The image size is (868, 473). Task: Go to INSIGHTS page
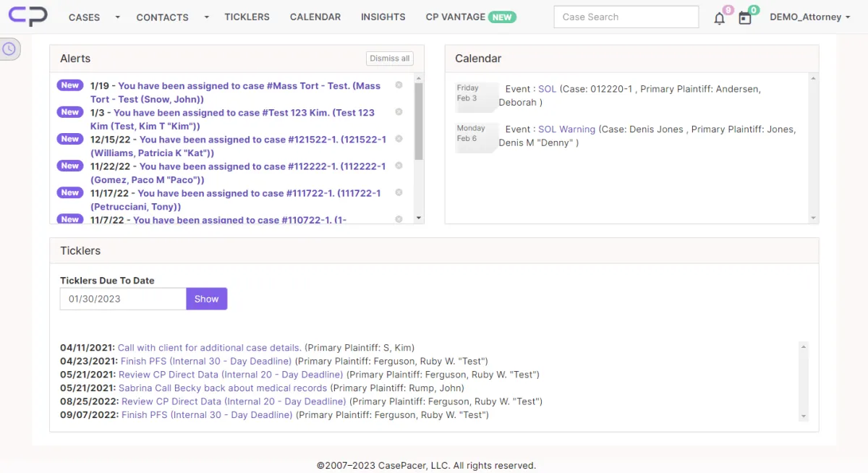pos(383,17)
